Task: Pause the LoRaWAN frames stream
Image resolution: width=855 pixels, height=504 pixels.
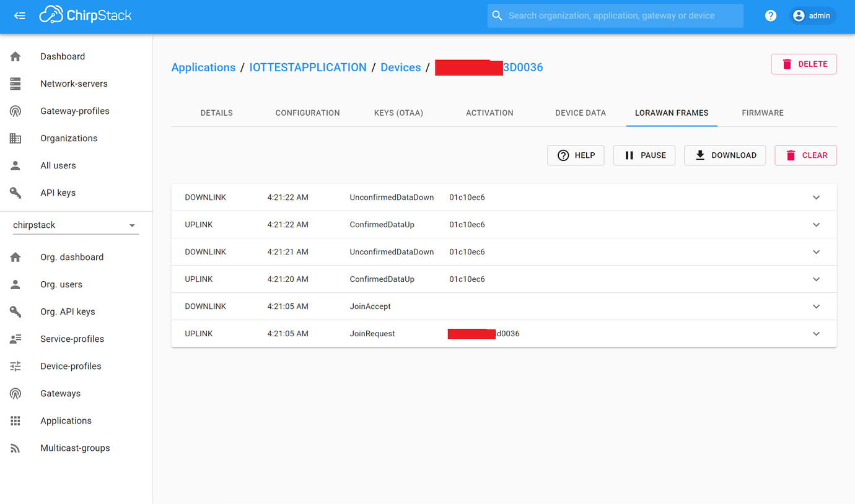Action: point(644,155)
